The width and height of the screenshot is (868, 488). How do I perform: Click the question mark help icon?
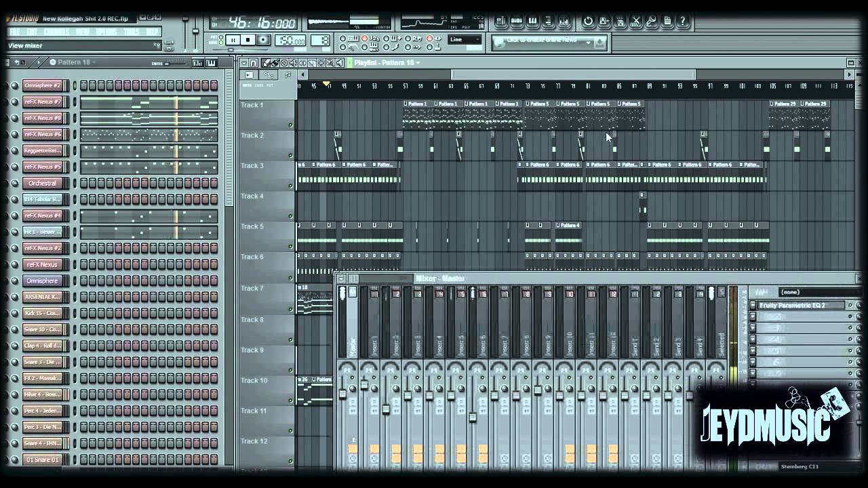click(x=683, y=20)
